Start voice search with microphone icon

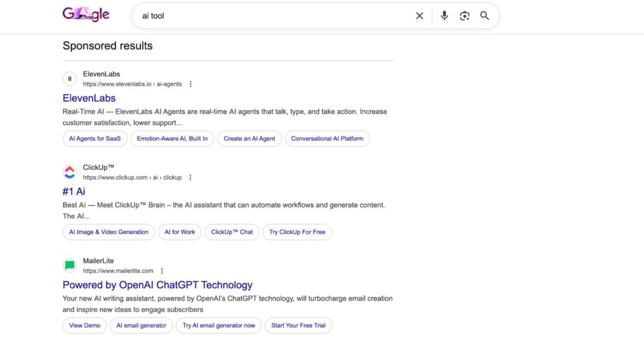[445, 16]
